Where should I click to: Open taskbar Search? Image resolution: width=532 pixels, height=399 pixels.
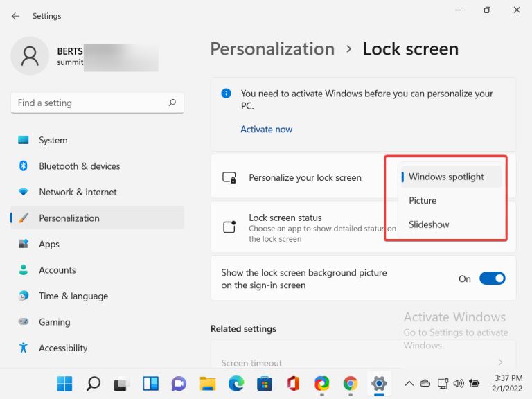tap(94, 384)
